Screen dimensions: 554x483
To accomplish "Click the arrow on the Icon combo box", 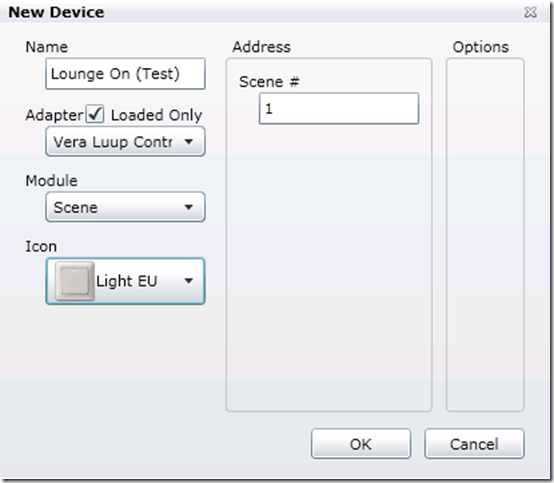I will [x=189, y=281].
